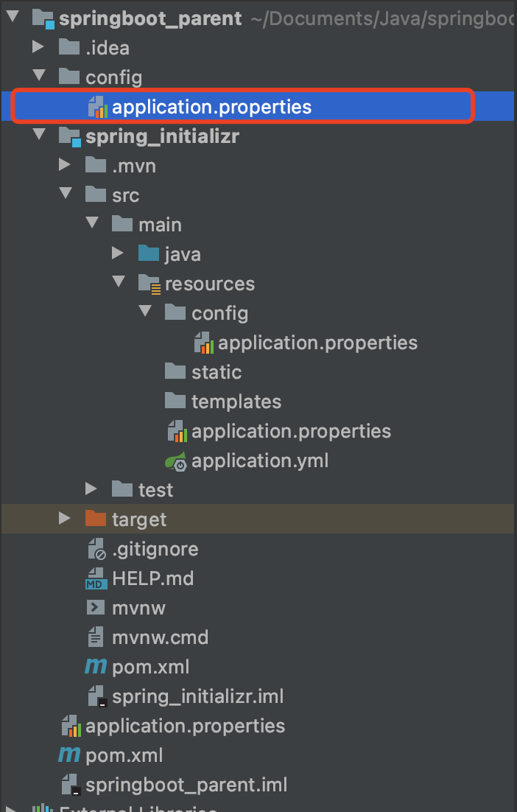The width and height of the screenshot is (517, 812).
Task: Click the templates folder icon
Action: pos(175,401)
